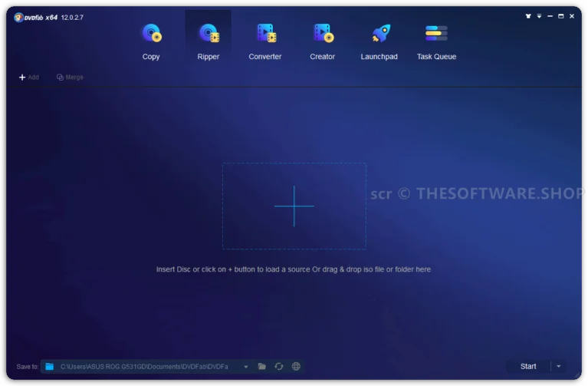Browse for output folder icon
The height and width of the screenshot is (386, 588).
pos(262,366)
